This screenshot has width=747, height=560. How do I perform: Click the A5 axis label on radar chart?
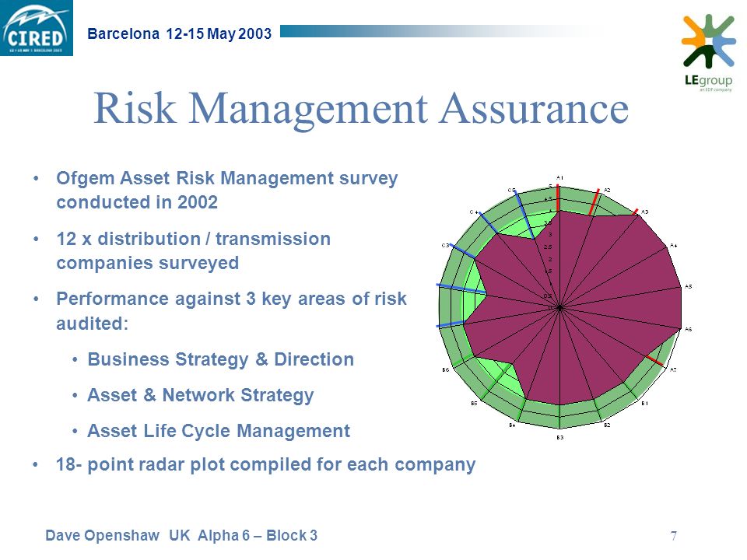pyautogui.click(x=689, y=287)
